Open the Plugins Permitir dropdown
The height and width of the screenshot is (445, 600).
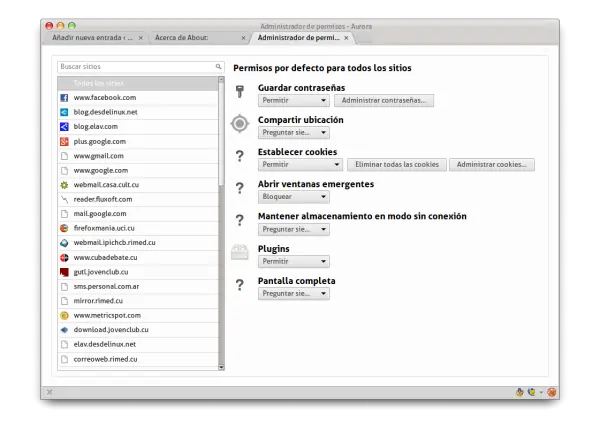(x=293, y=262)
